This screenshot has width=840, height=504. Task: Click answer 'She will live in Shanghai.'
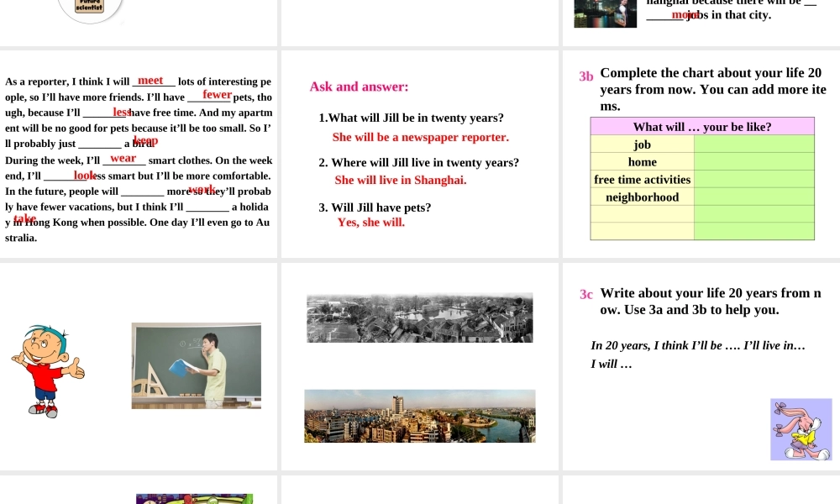(401, 180)
